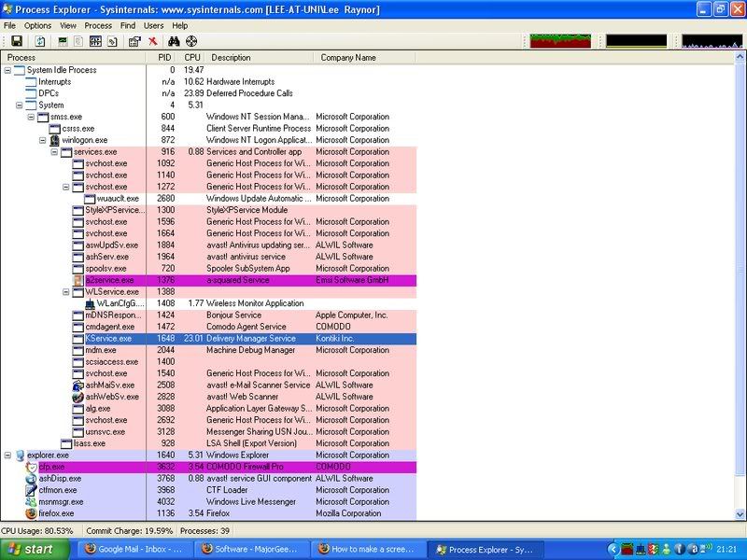Image resolution: width=747 pixels, height=560 pixels.
Task: Select the a2service.exe process row
Action: pyautogui.click(x=109, y=280)
